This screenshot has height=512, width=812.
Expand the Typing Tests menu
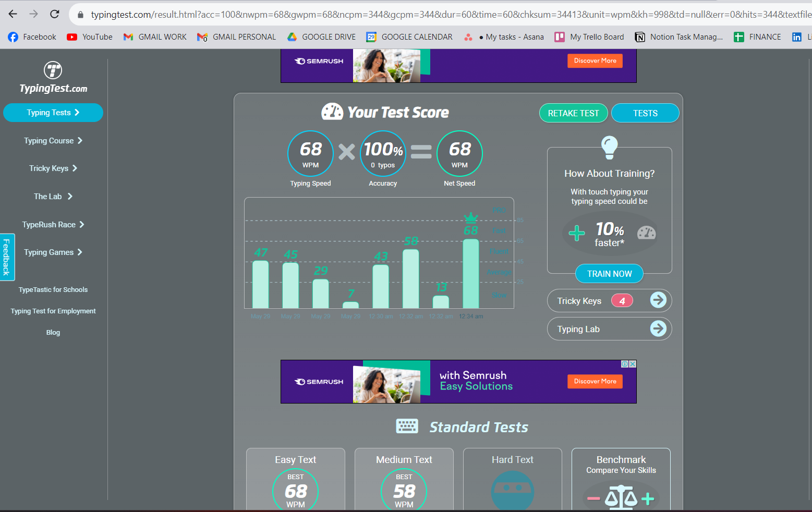(x=53, y=113)
